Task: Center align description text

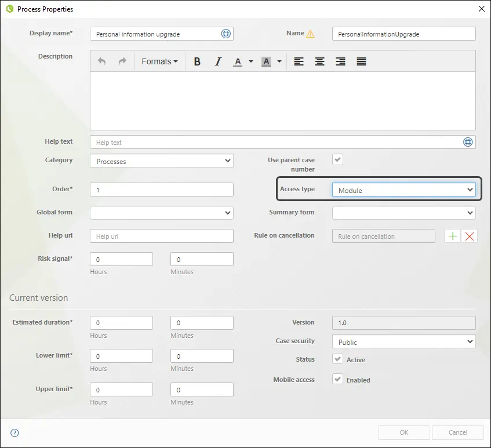Action: click(319, 61)
